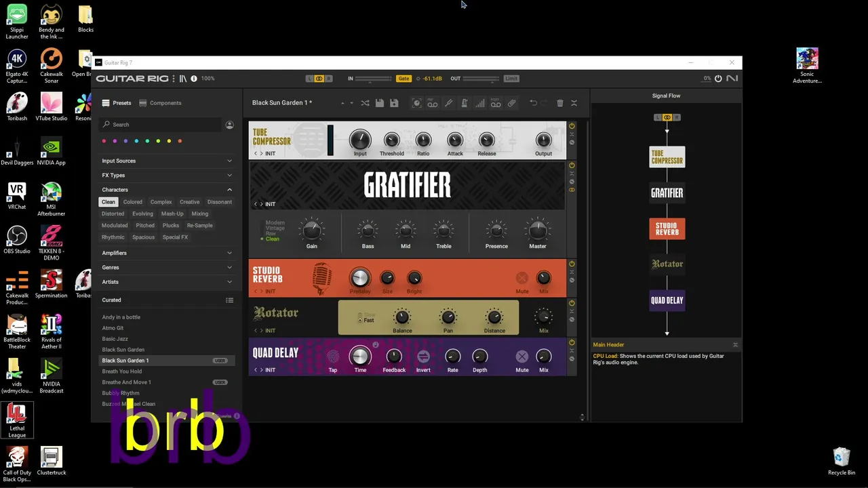This screenshot has width=868, height=488.
Task: Open the tuner fork tool
Action: (448, 103)
